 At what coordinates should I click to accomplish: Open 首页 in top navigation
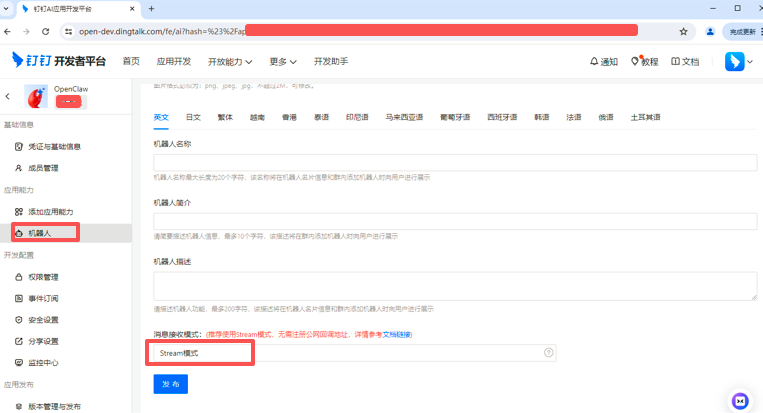(x=131, y=61)
